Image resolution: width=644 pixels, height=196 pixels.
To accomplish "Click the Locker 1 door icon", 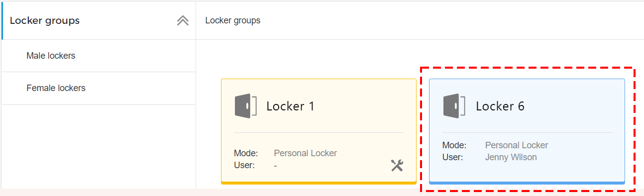I will click(x=245, y=105).
